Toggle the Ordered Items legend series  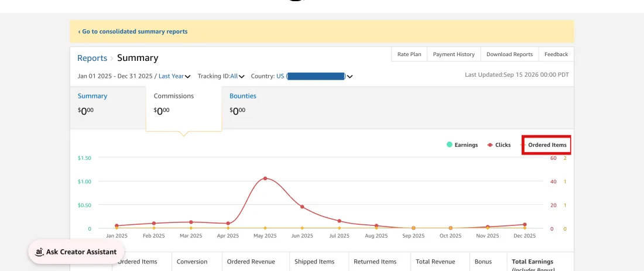(x=546, y=145)
